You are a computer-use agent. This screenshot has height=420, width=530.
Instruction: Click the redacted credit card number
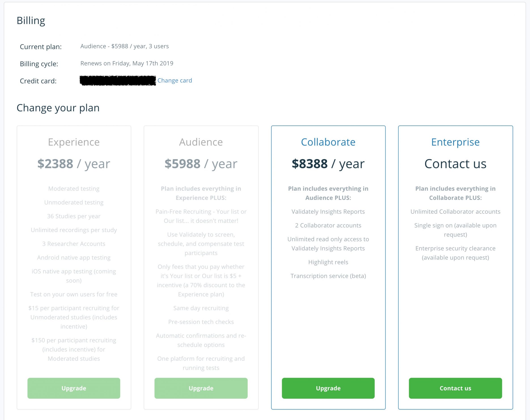pos(118,81)
